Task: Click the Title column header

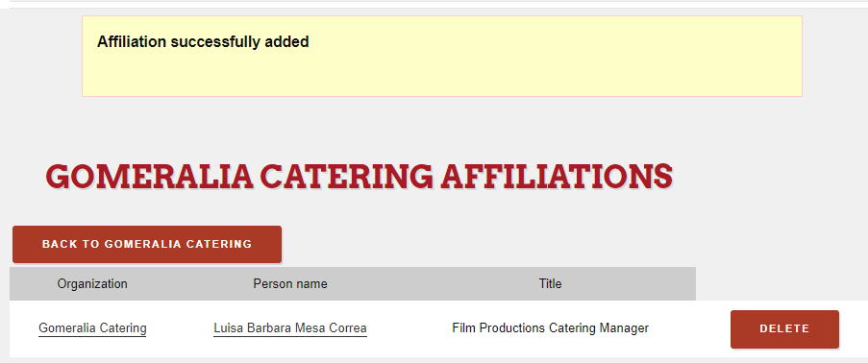Action: pos(550,284)
